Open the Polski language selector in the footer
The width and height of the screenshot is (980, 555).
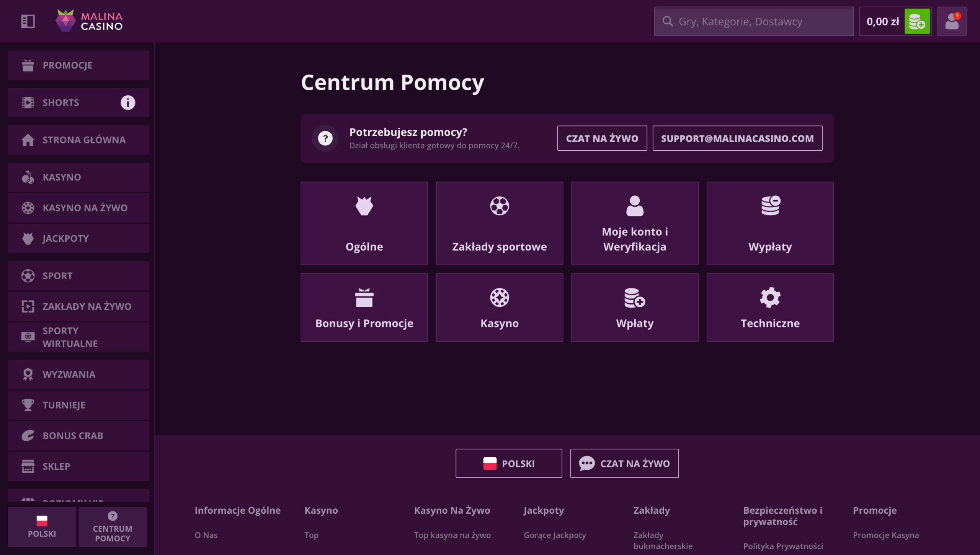click(x=509, y=463)
